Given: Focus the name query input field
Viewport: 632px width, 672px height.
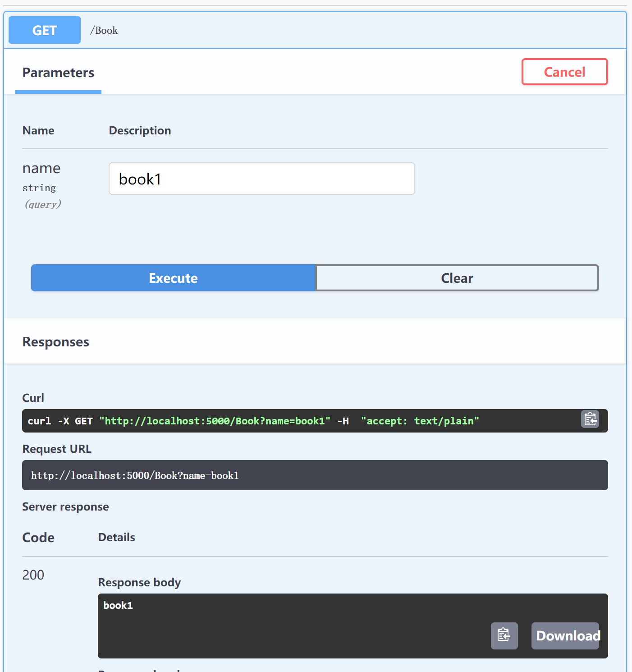Looking at the screenshot, I should click(261, 179).
